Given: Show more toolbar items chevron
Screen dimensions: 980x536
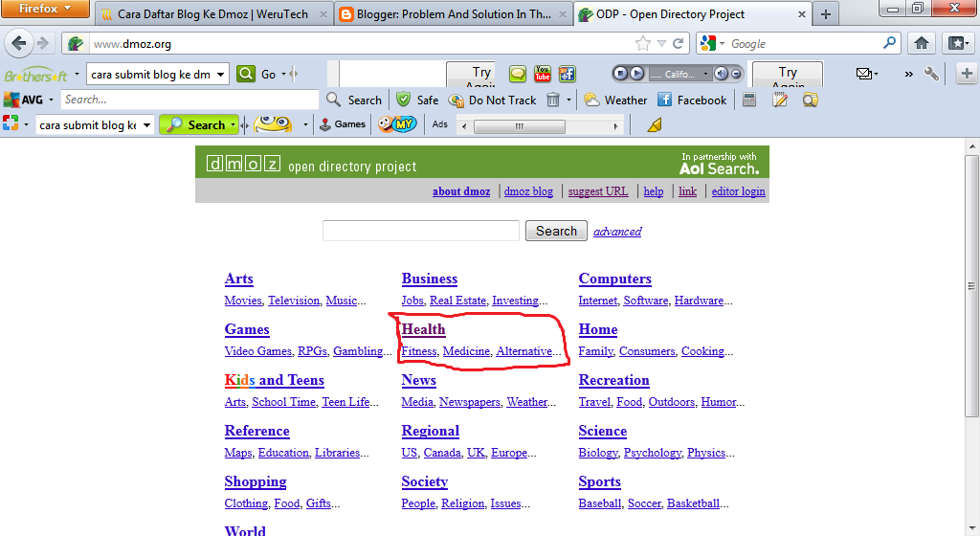Looking at the screenshot, I should coord(909,74).
